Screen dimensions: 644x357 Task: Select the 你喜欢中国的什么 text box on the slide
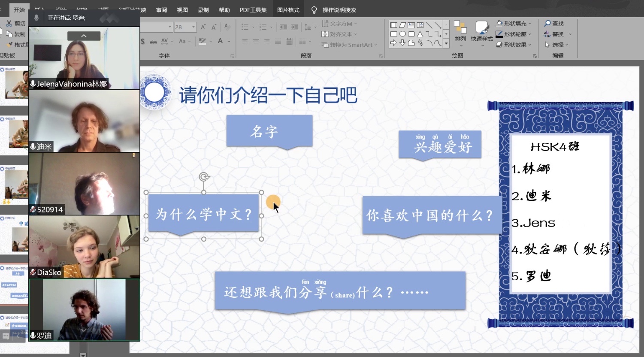(x=431, y=215)
